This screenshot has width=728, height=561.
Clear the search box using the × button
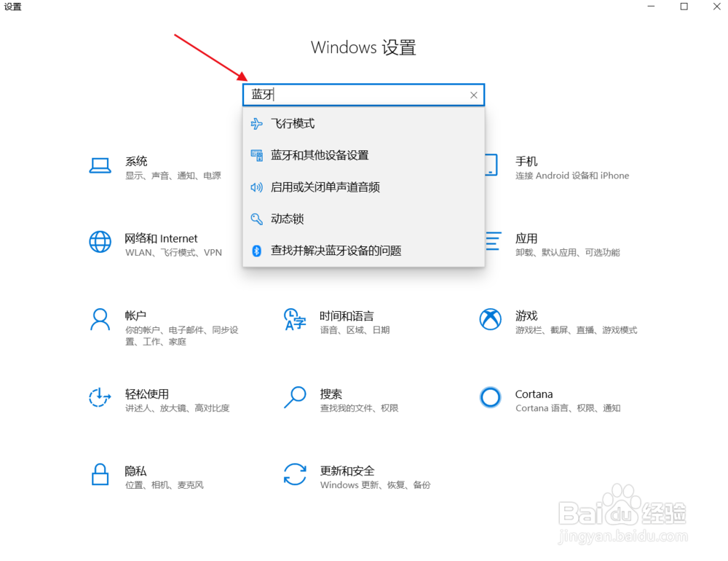coord(473,95)
